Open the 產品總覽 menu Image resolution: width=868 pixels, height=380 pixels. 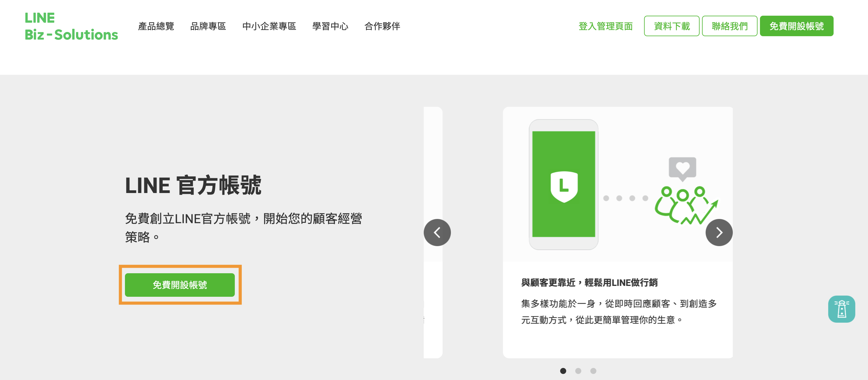156,26
